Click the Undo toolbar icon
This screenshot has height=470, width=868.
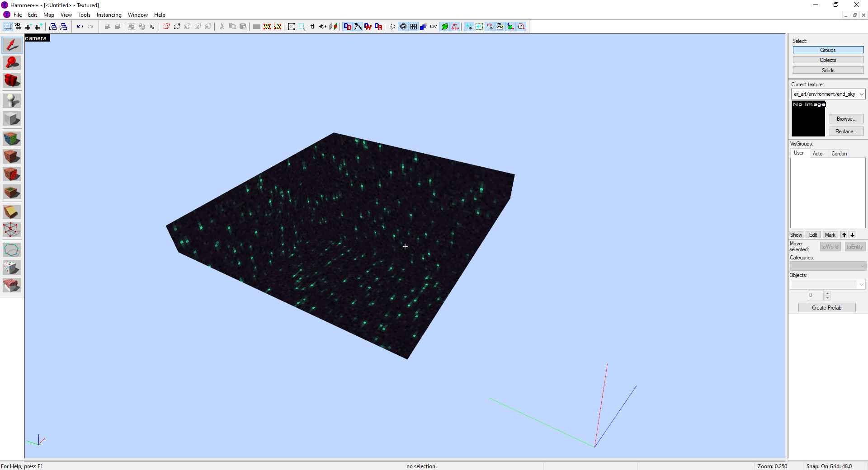click(x=80, y=26)
